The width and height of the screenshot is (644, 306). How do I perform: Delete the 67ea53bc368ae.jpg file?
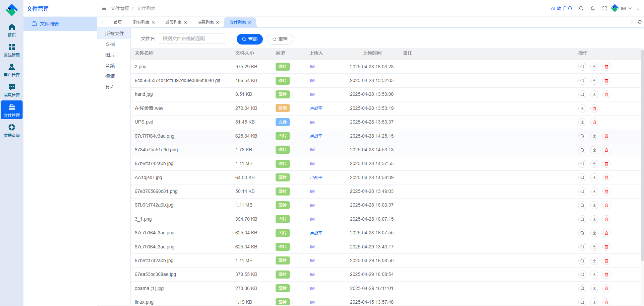tap(606, 275)
